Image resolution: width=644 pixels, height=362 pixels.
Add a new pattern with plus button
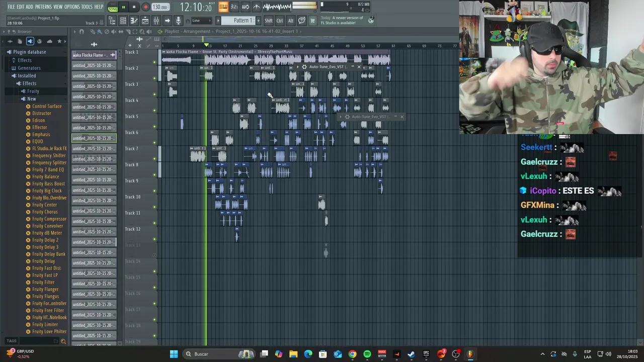259,21
